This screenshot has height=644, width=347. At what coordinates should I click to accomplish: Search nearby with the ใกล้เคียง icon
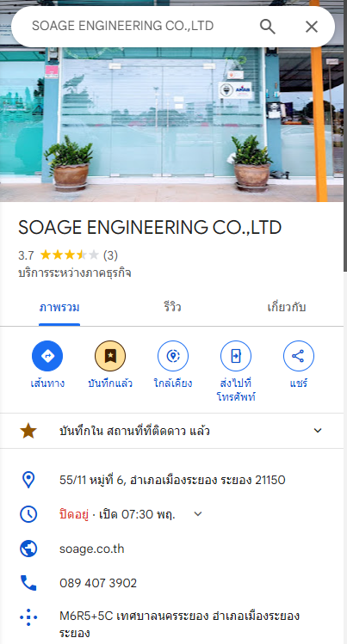click(173, 356)
